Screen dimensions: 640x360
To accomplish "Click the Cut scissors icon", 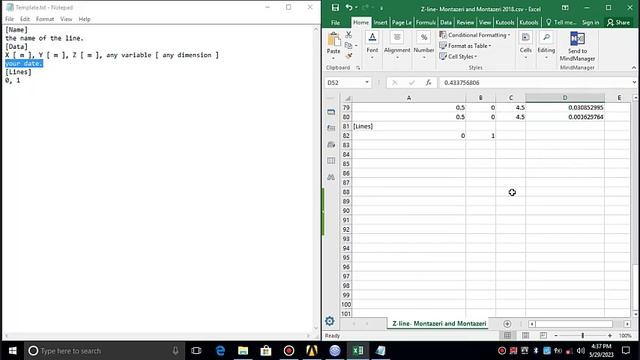I will (349, 35).
